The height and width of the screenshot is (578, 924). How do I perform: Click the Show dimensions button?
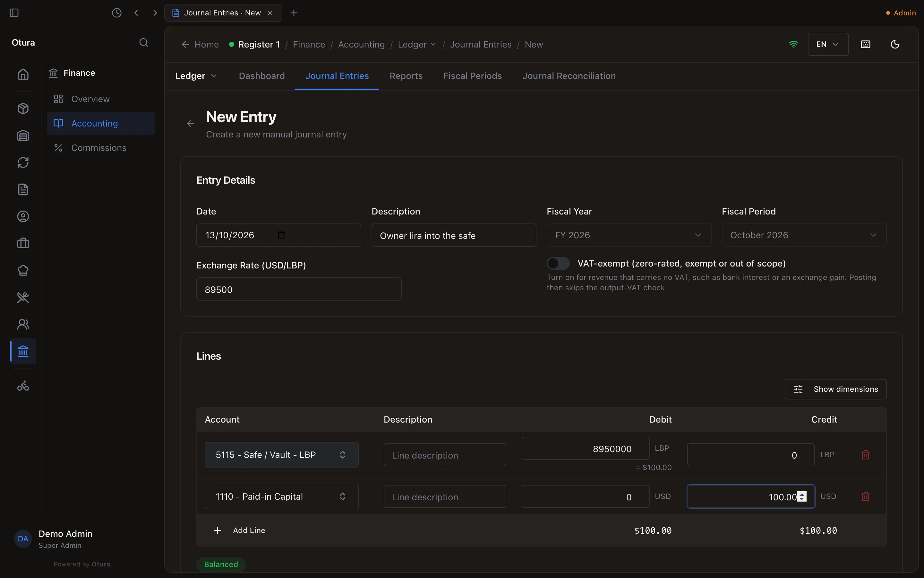pos(835,389)
